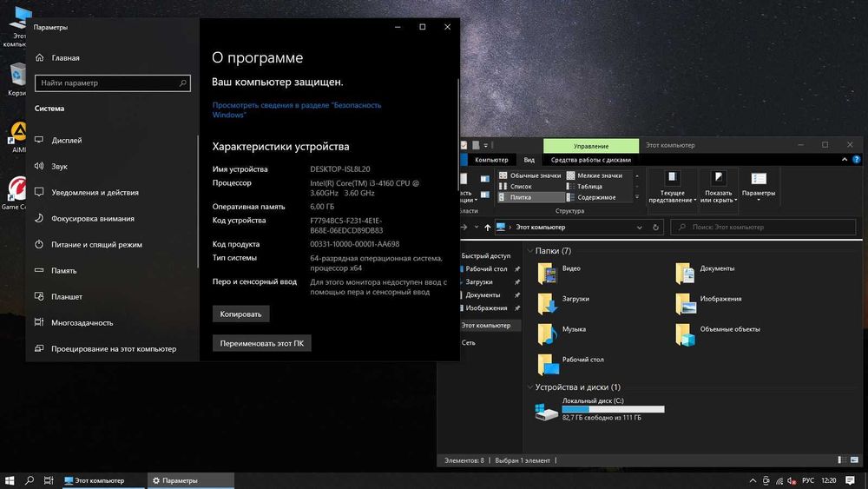The width and height of the screenshot is (868, 489).
Task: Click Переименовать этот ПК button
Action: [262, 343]
